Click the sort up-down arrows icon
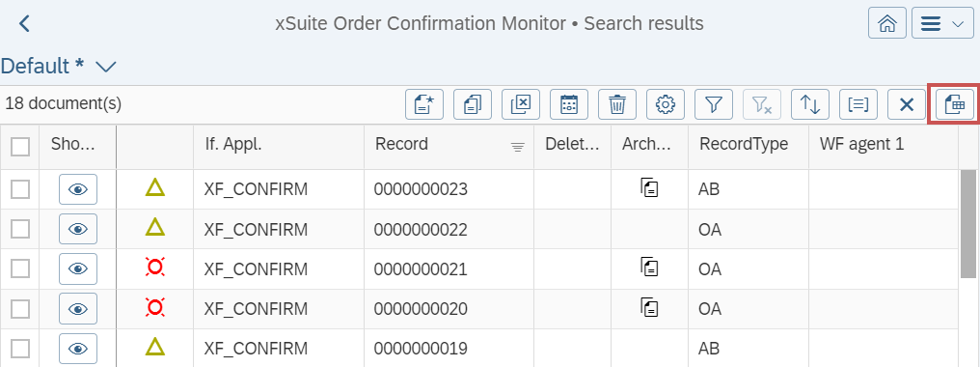Viewport: 980px width, 367px height. tap(810, 104)
